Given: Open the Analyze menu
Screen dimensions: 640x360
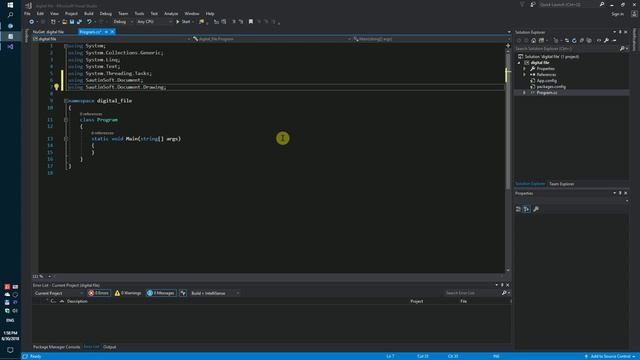Looking at the screenshot, I should (171, 13).
